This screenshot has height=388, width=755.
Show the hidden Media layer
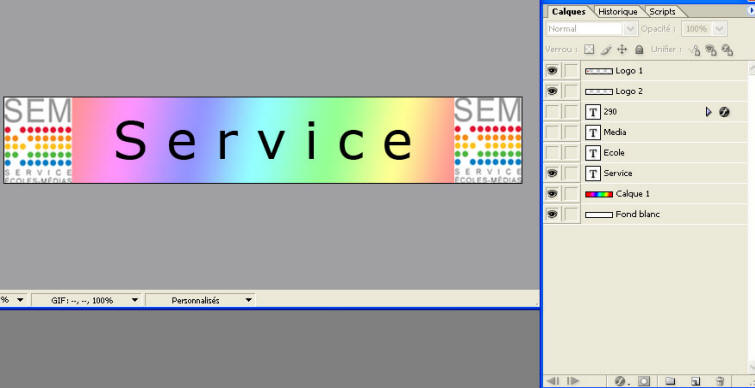pos(552,132)
